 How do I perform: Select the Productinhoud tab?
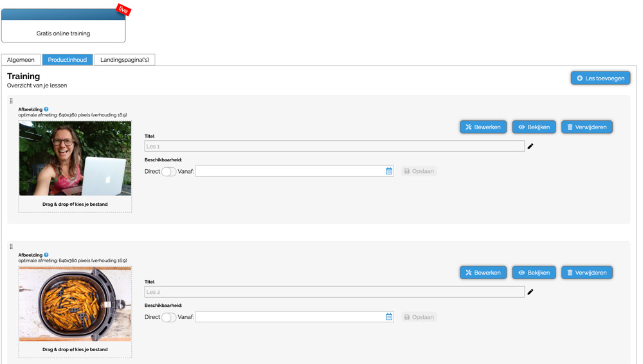(68, 60)
